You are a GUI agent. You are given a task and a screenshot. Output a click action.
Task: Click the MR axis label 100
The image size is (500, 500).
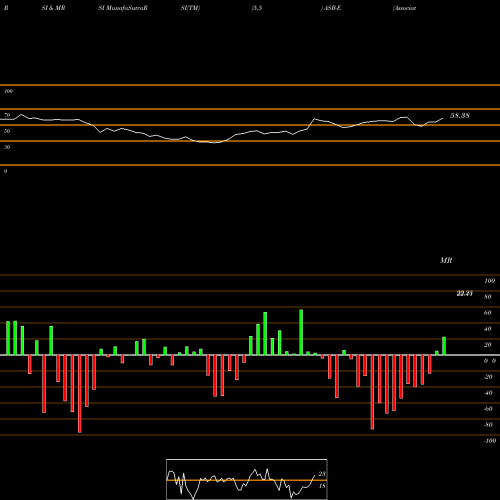click(489, 281)
